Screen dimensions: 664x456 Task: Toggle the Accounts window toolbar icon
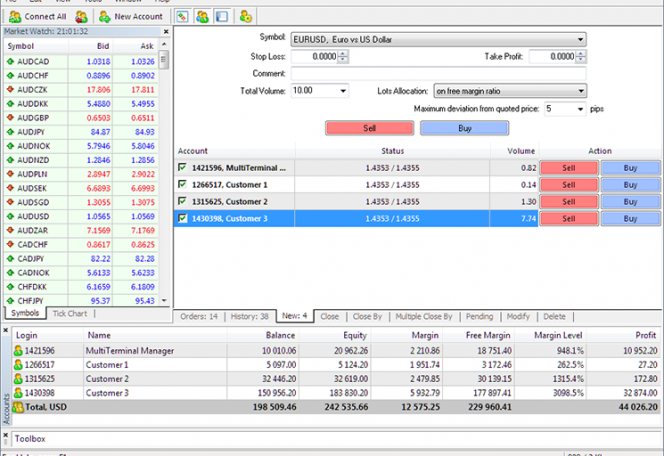[x=202, y=17]
